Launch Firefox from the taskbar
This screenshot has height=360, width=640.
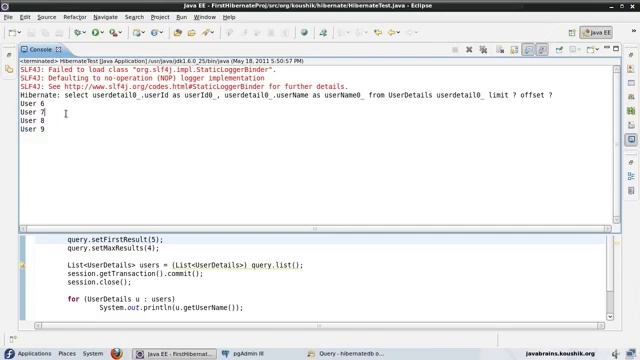pyautogui.click(x=116, y=353)
